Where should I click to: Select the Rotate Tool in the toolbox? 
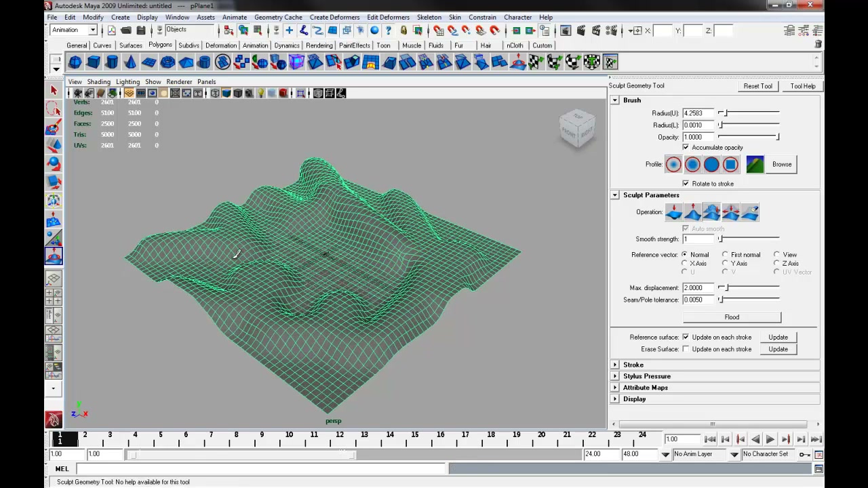tap(54, 163)
